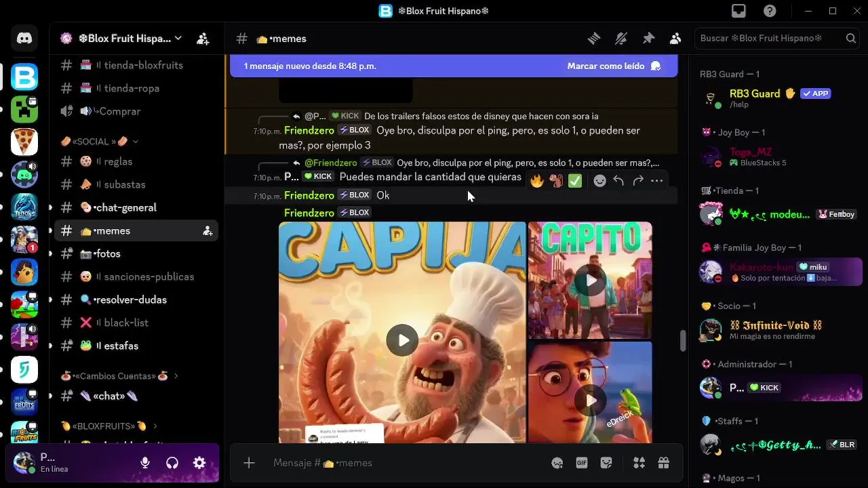This screenshot has width=868, height=488.
Task: Open the subastas channel
Action: pyautogui.click(x=136, y=184)
